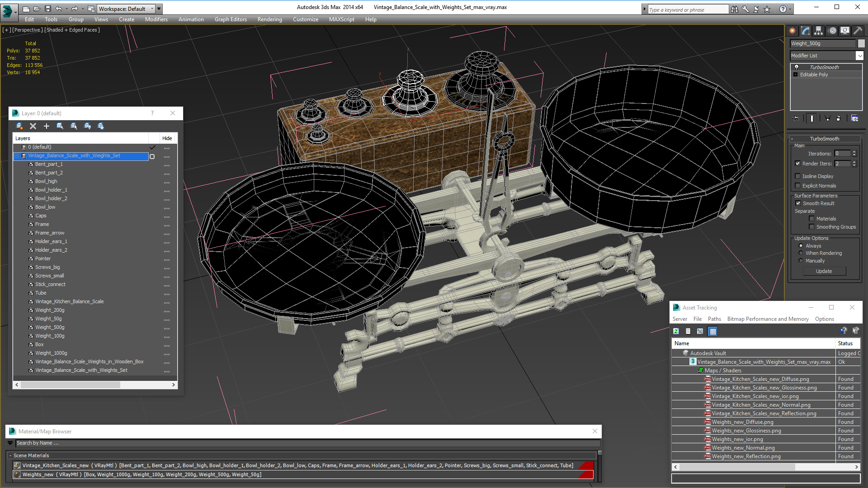
Task: Click the Hide column header in Layer dialog
Action: tap(167, 138)
